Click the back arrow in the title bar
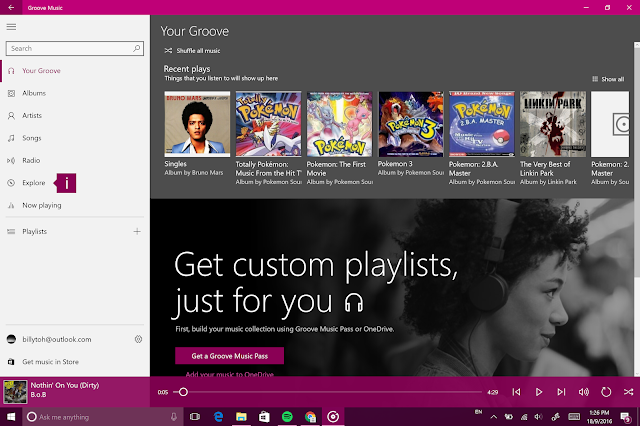 tap(11, 7)
